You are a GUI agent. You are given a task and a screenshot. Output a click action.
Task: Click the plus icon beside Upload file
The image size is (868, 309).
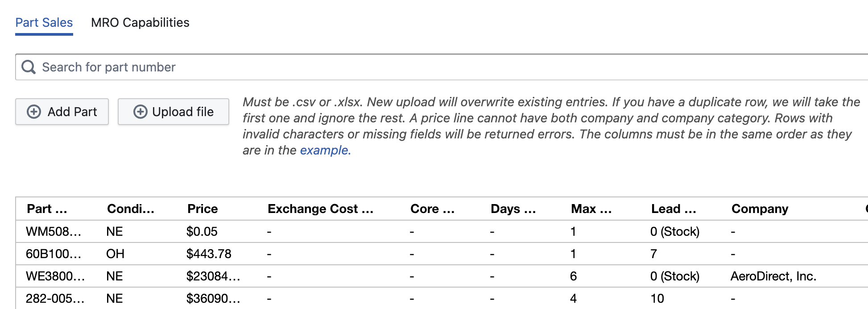[x=141, y=112]
